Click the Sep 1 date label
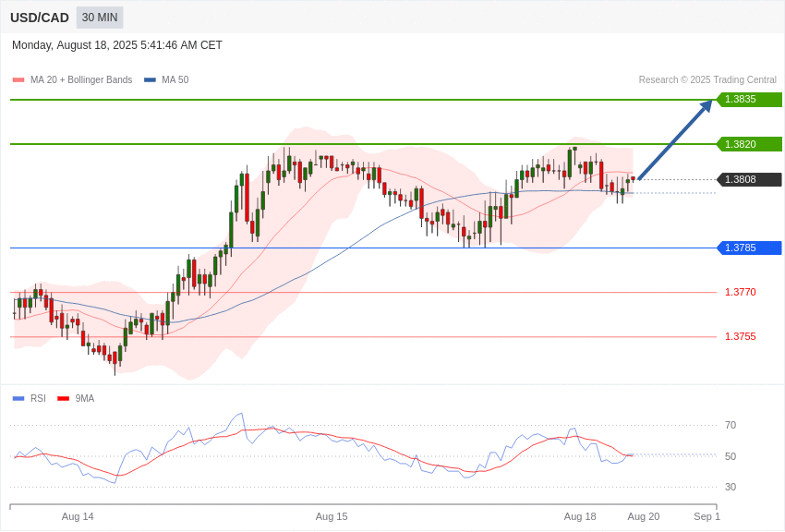The height and width of the screenshot is (532, 785). pos(706,516)
